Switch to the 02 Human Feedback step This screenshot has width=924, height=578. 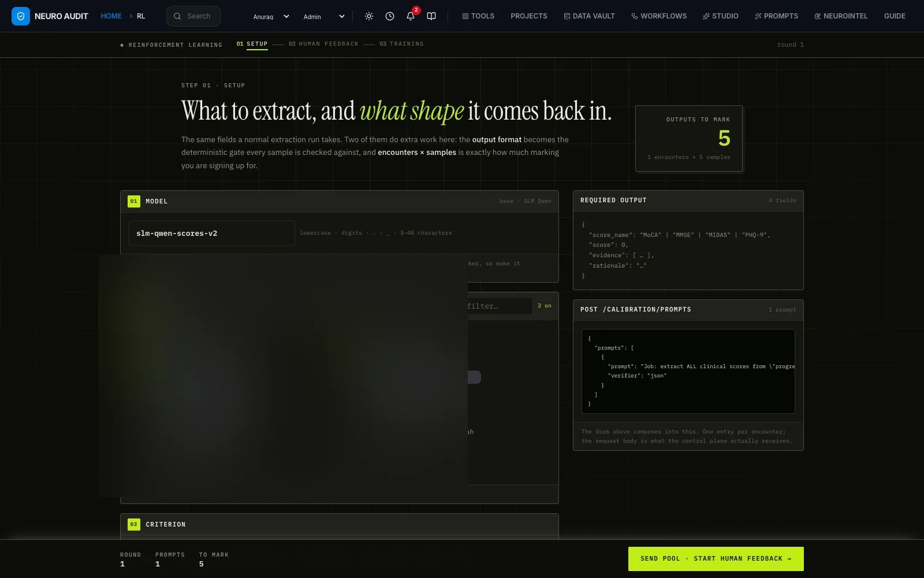click(x=323, y=44)
